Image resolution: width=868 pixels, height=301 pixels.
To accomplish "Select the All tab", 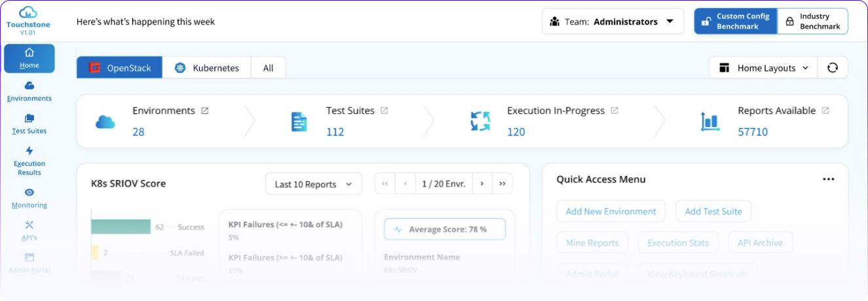I will [x=268, y=68].
